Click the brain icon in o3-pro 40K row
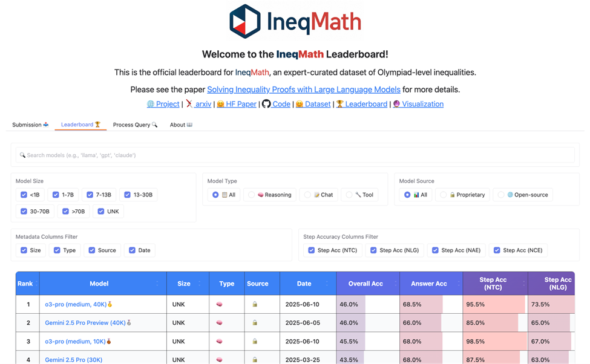 pos(220,304)
